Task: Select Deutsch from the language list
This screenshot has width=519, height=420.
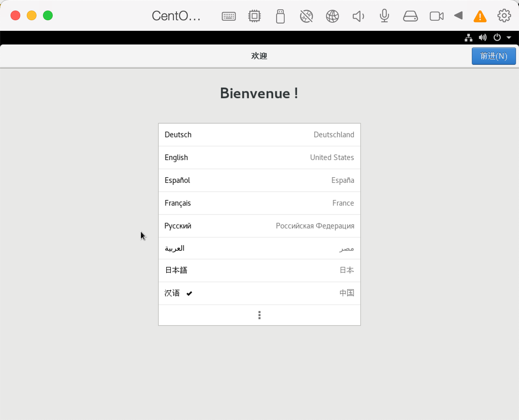Action: [x=259, y=135]
